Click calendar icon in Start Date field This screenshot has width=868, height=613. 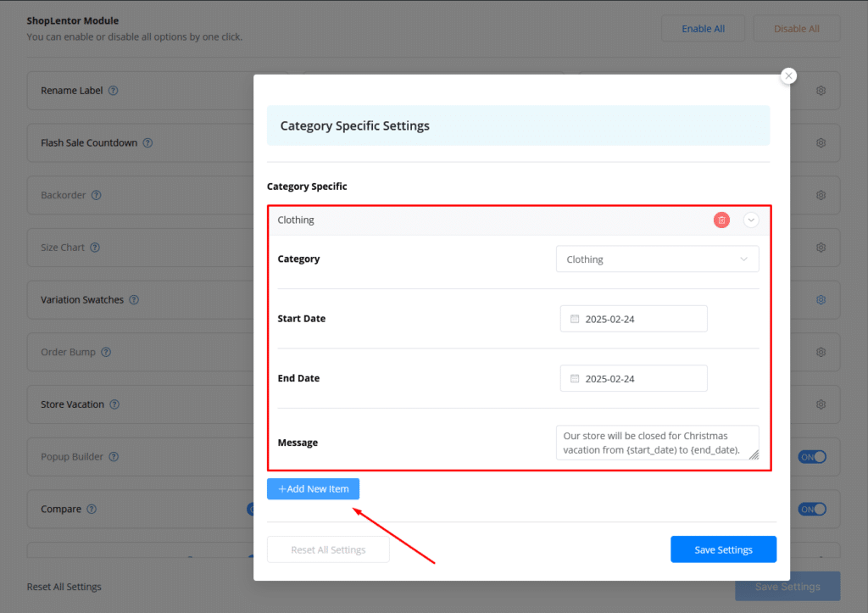pos(575,319)
